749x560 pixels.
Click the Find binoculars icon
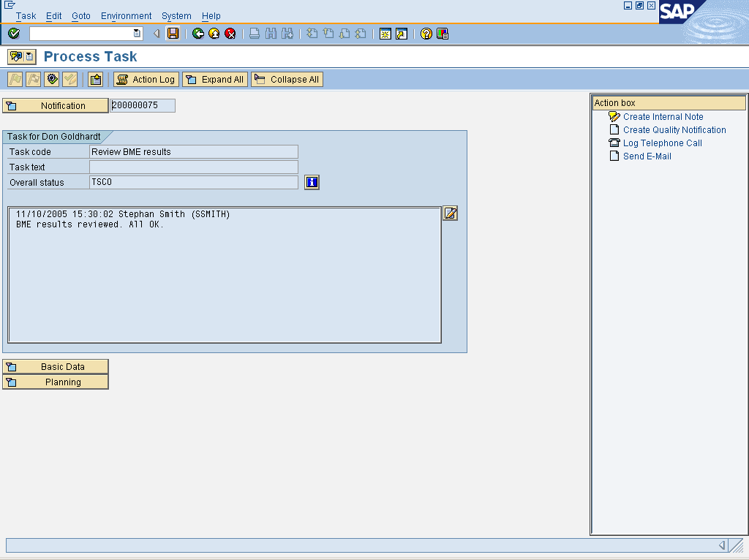coord(271,34)
